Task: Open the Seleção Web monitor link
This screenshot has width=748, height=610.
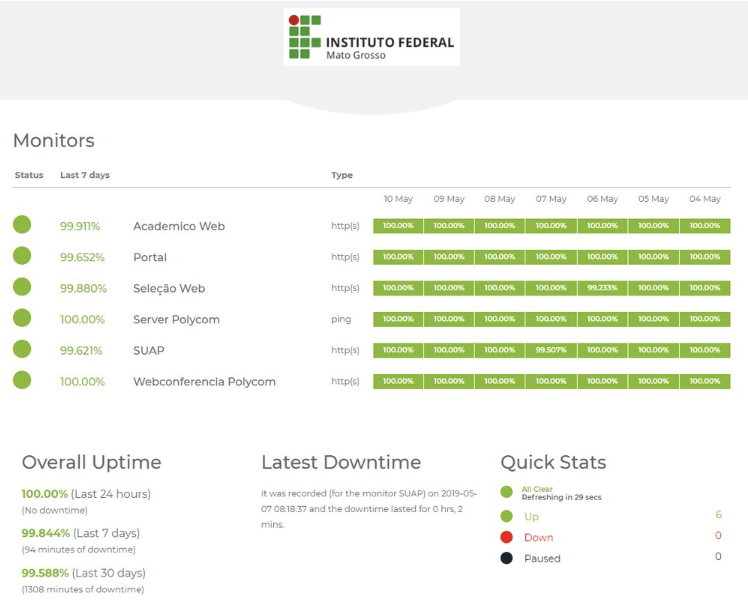Action: 169,288
